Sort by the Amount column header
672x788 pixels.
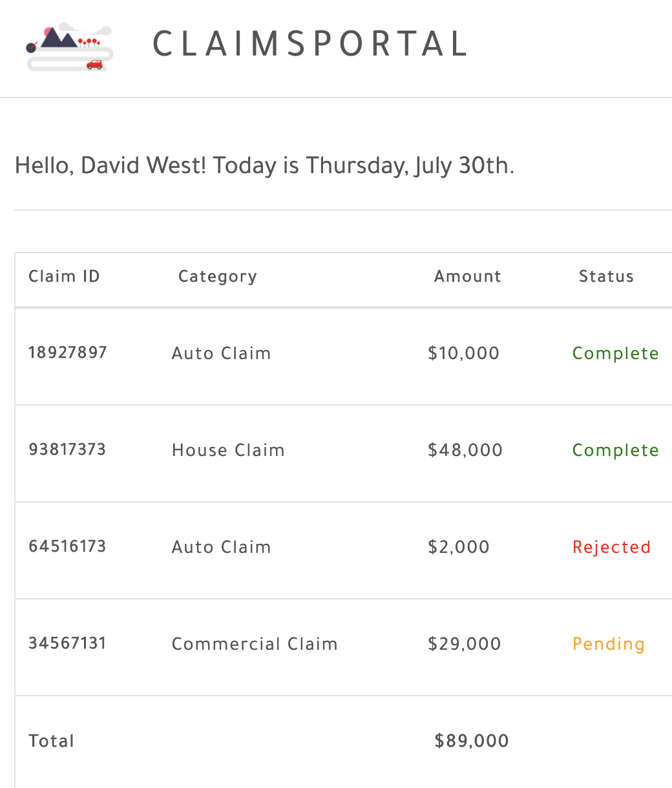pyautogui.click(x=468, y=276)
